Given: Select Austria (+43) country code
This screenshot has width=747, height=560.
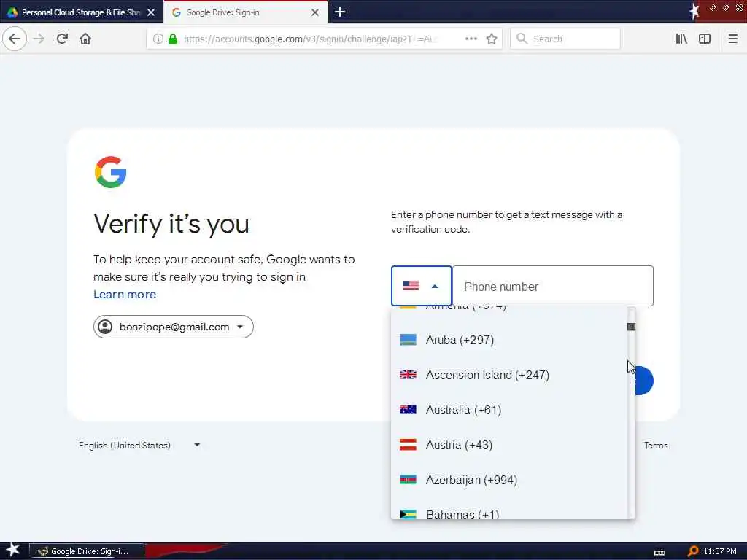Looking at the screenshot, I should pos(509,445).
